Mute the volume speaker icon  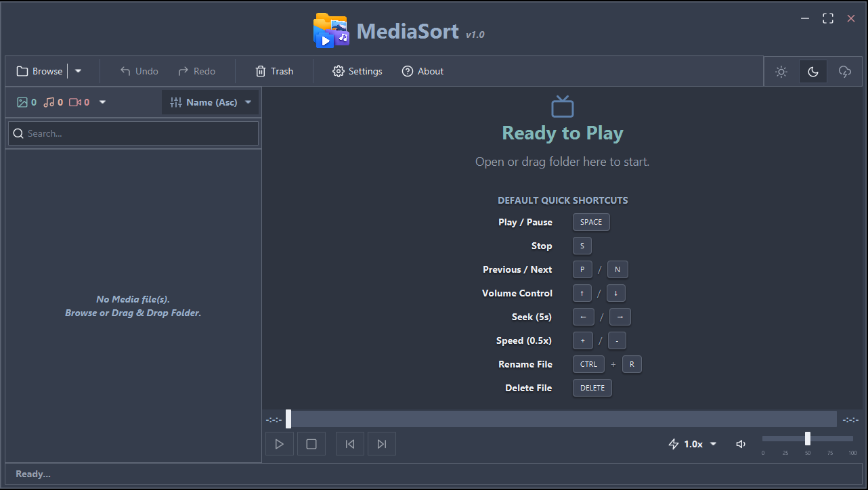740,444
